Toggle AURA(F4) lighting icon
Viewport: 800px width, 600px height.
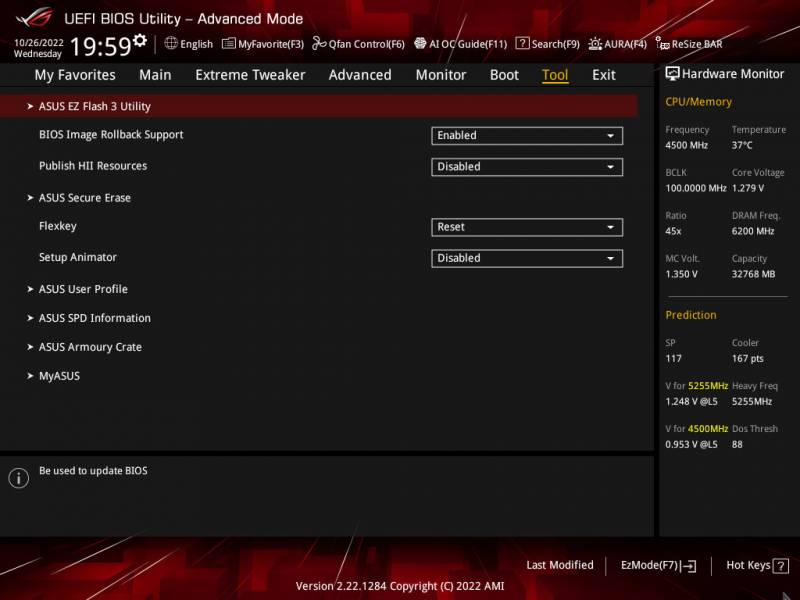(x=595, y=44)
